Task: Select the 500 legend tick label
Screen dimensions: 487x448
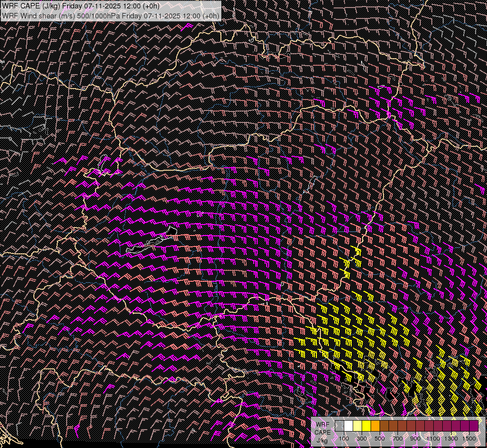Action: pyautogui.click(x=380, y=439)
